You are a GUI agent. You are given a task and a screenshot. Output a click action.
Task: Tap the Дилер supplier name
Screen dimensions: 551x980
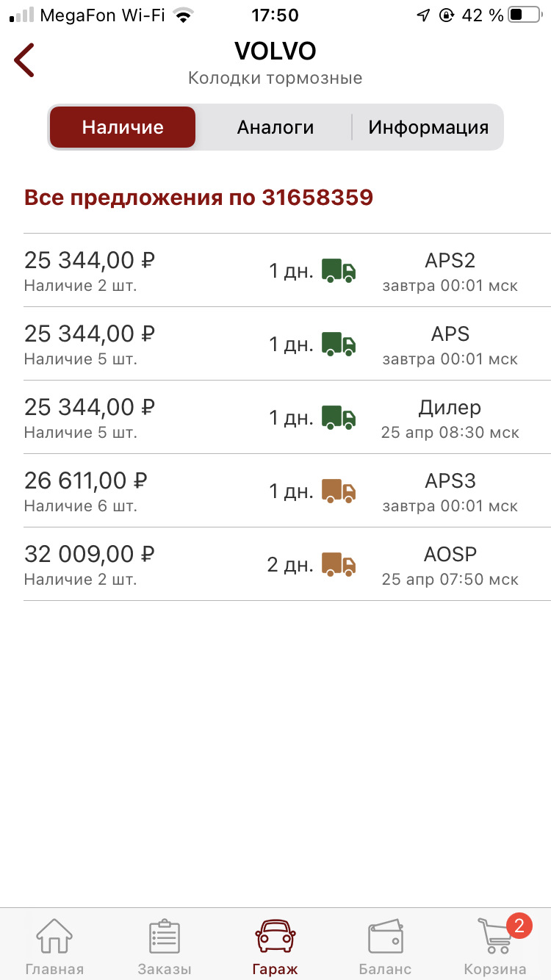(x=450, y=408)
